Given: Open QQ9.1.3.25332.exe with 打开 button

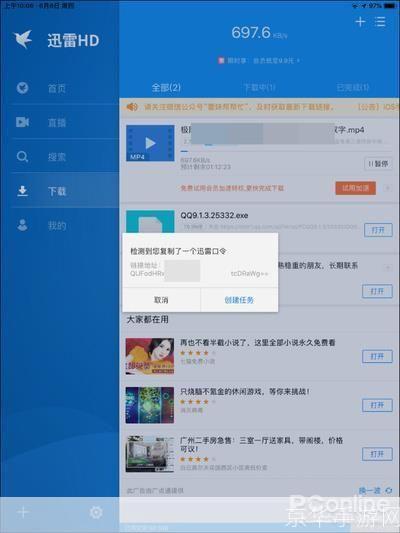Looking at the screenshot, I should coord(378,230).
